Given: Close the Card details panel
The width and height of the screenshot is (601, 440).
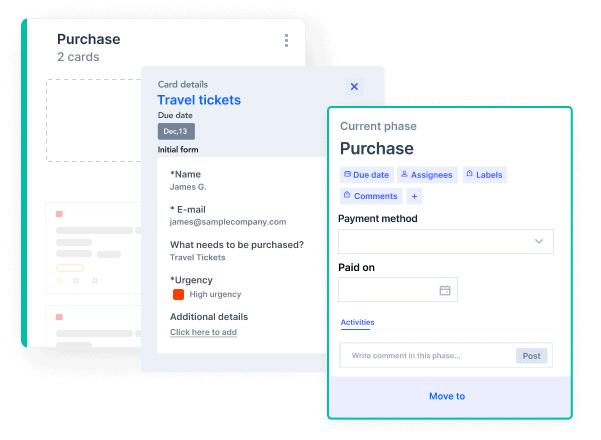Looking at the screenshot, I should point(354,87).
